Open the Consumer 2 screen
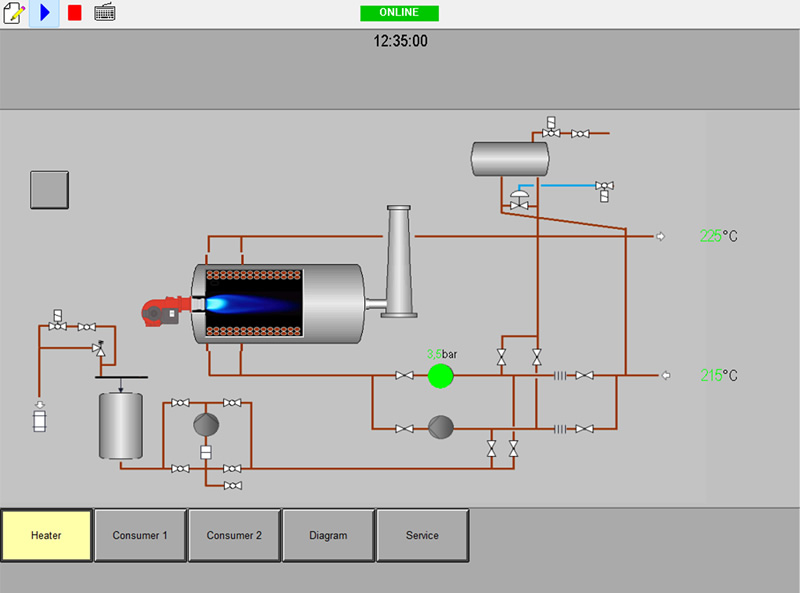Viewport: 800px width, 593px height. 234,535
